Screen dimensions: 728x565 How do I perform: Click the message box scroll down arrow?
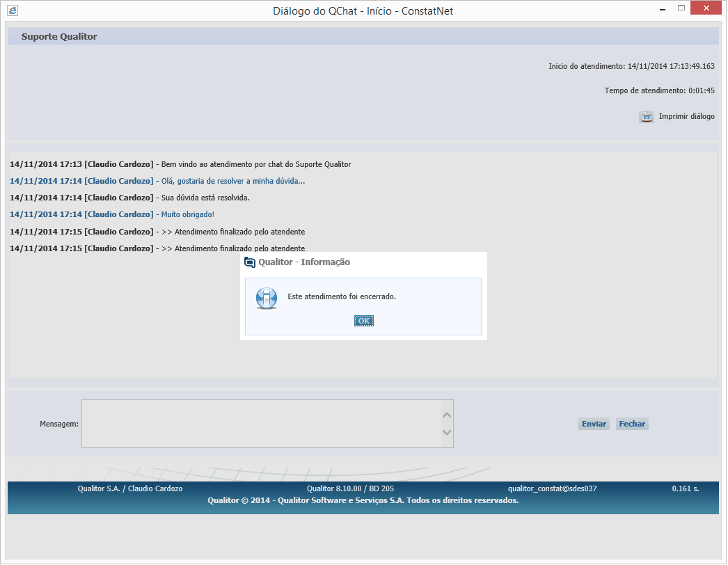click(447, 433)
